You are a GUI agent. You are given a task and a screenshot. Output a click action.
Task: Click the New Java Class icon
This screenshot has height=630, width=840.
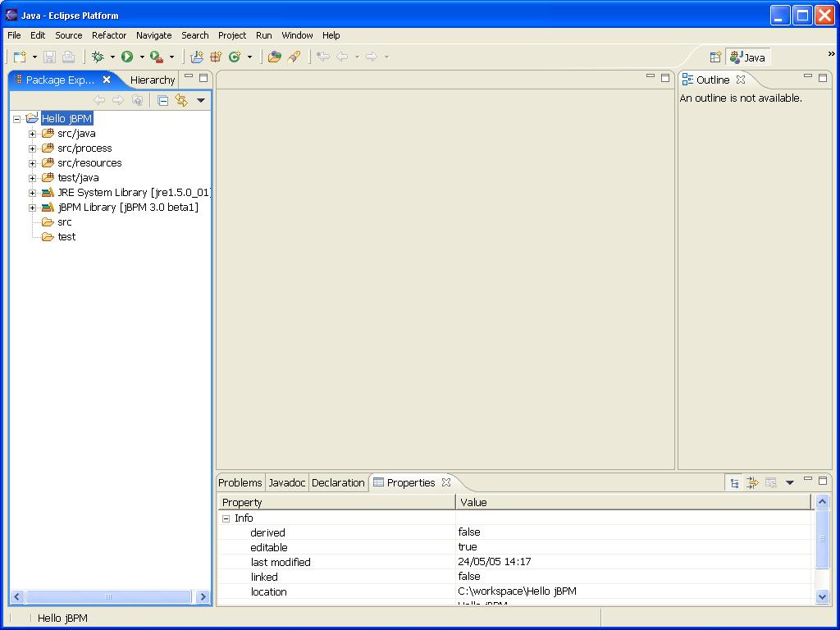235,57
